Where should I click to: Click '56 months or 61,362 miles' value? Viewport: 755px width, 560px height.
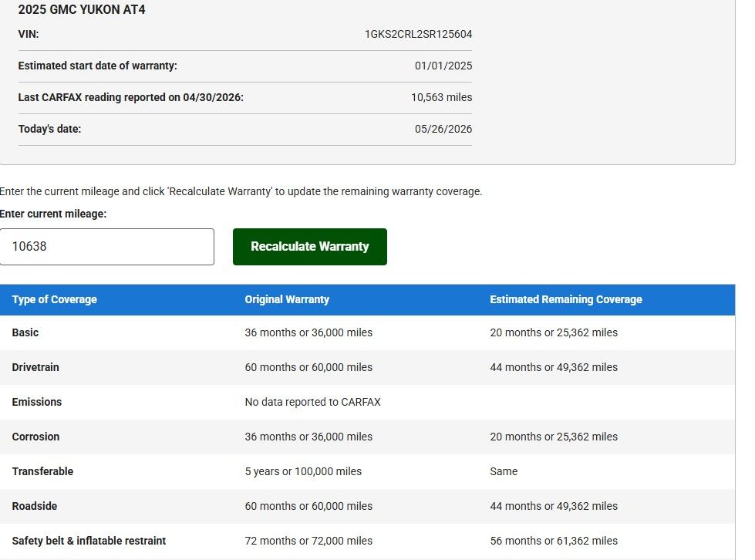(x=554, y=541)
